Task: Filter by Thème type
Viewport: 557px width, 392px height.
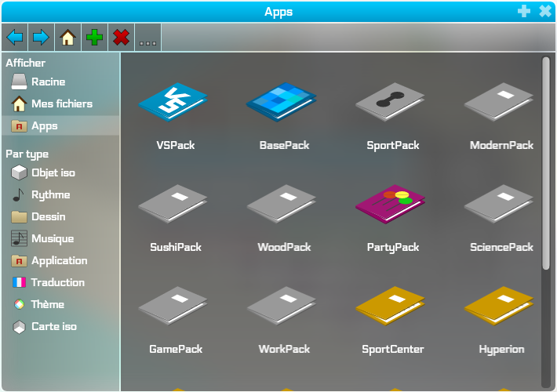Action: click(x=60, y=305)
